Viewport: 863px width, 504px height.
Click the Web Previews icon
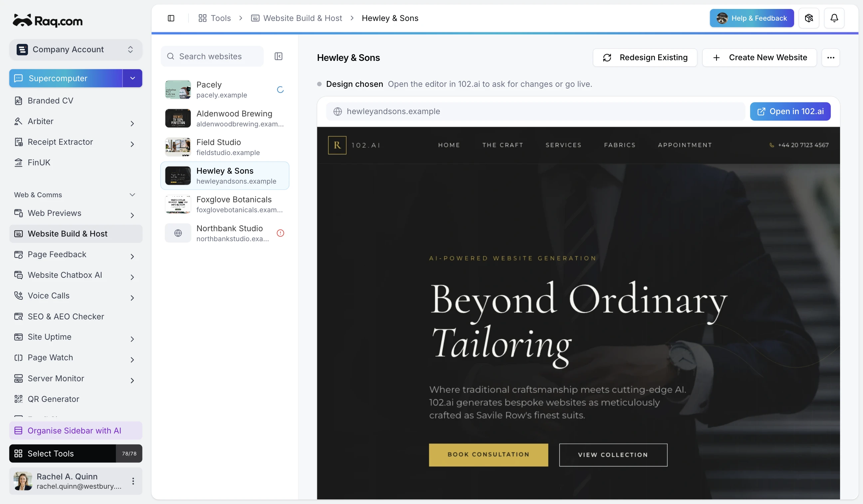tap(18, 213)
